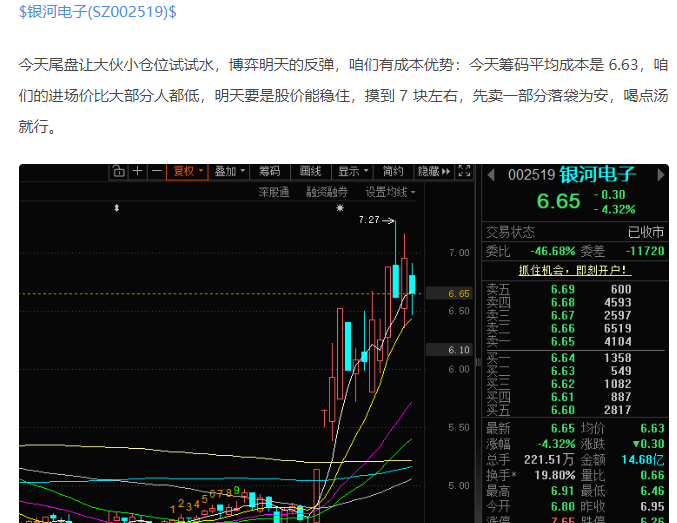The image size is (677, 523).
Task: Go to previous stock with left arrow
Action: 490,175
